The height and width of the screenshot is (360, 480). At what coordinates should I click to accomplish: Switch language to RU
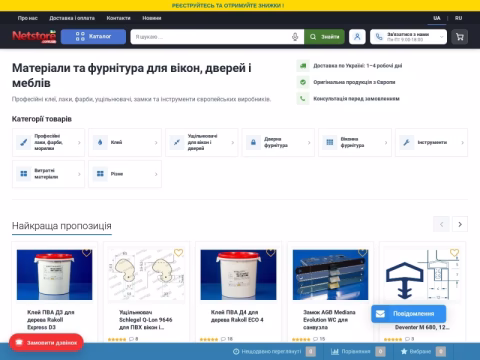[x=459, y=18]
